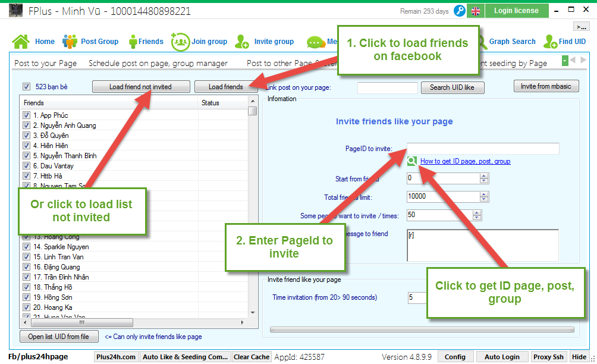Screen dimensions: 597x364
Task: Untick the checkbox for App Phúc
Action: click(x=26, y=115)
